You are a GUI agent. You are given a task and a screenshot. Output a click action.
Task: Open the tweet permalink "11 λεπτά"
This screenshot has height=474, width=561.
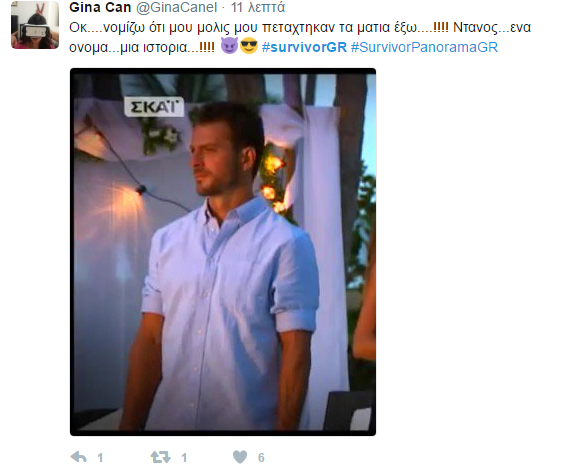(258, 7)
